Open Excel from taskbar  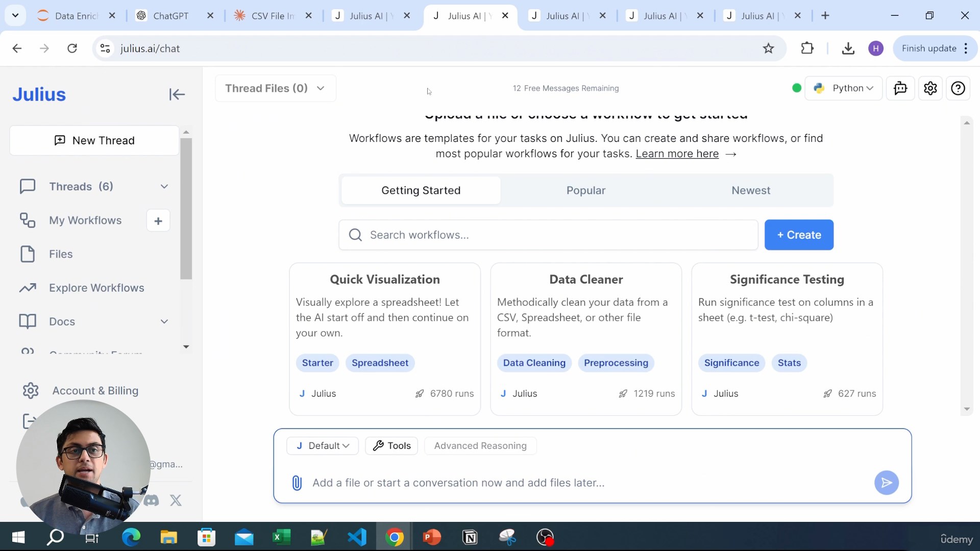pos(281,537)
